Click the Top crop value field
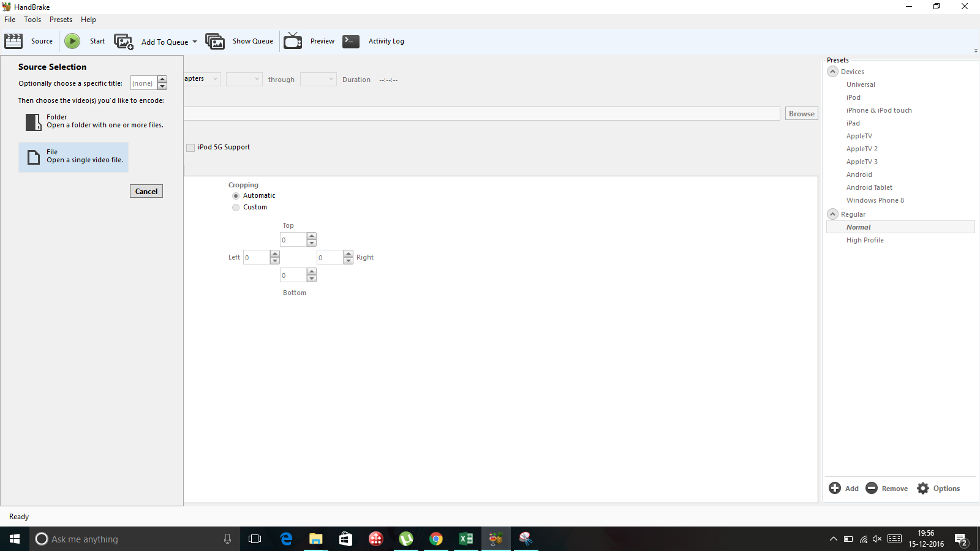This screenshot has height=551, width=980. (x=293, y=239)
